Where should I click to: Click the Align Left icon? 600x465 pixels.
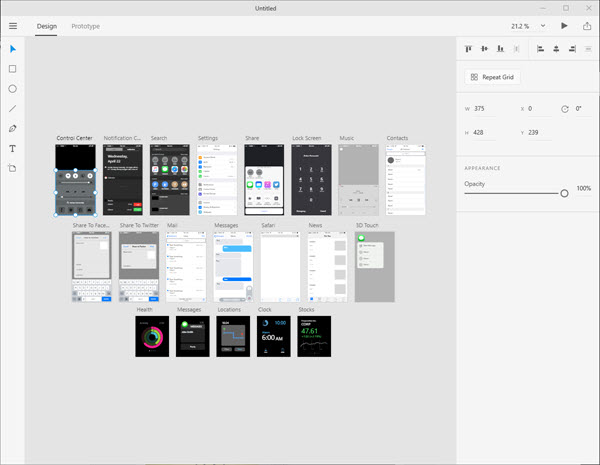click(540, 49)
